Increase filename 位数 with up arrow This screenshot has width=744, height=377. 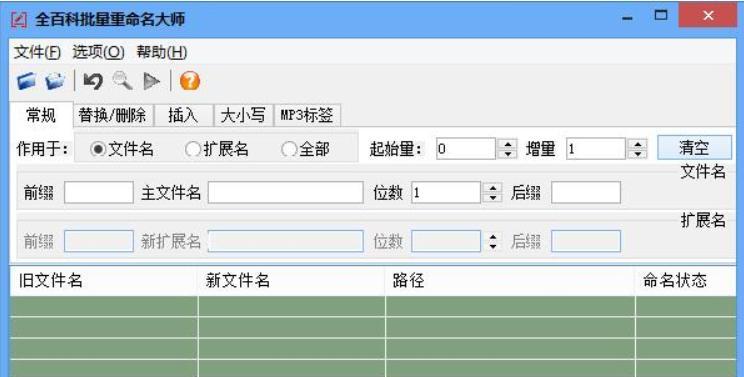point(493,187)
